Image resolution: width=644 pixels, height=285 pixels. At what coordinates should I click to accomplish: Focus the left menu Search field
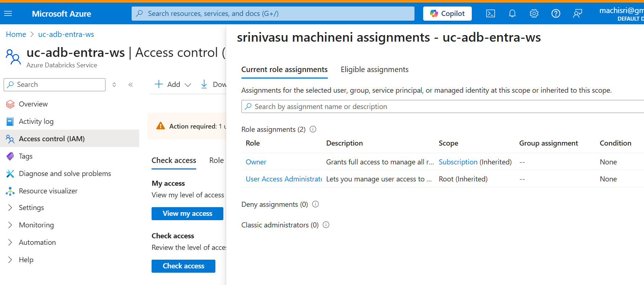[54, 84]
